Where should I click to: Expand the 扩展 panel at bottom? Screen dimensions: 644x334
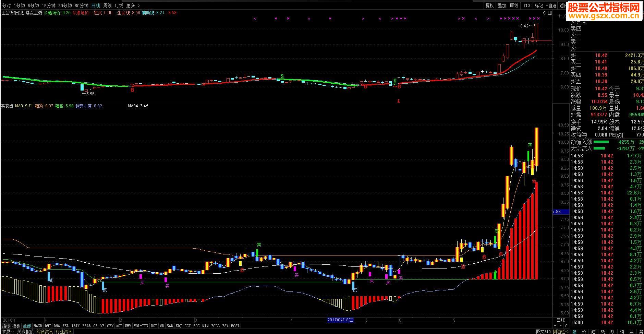tap(8, 332)
